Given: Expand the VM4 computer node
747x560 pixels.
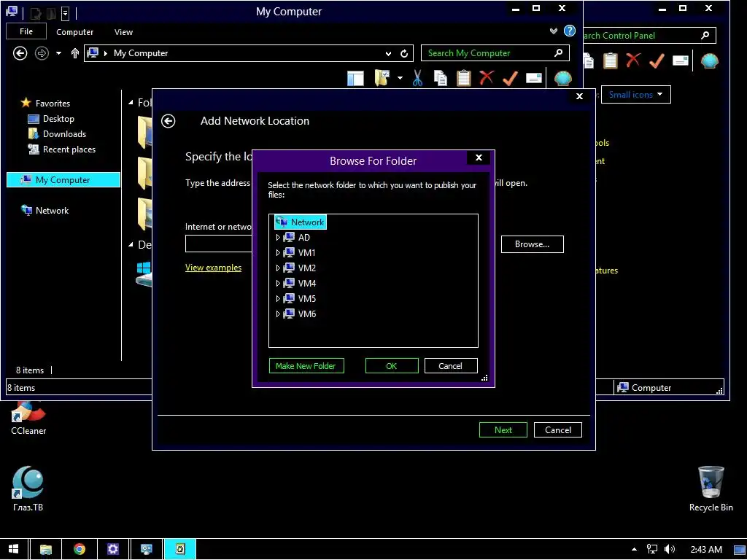Looking at the screenshot, I should [278, 283].
